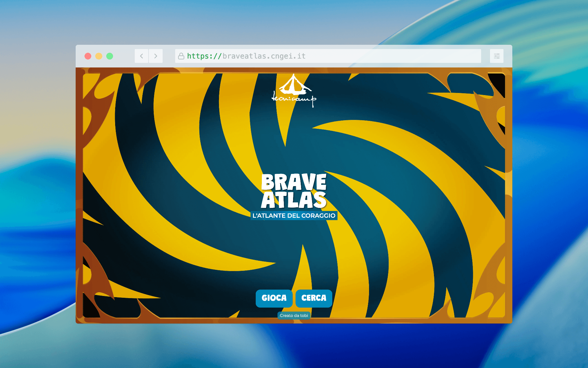This screenshot has width=588, height=368.
Task: Click the CERCA button
Action: coord(314,298)
